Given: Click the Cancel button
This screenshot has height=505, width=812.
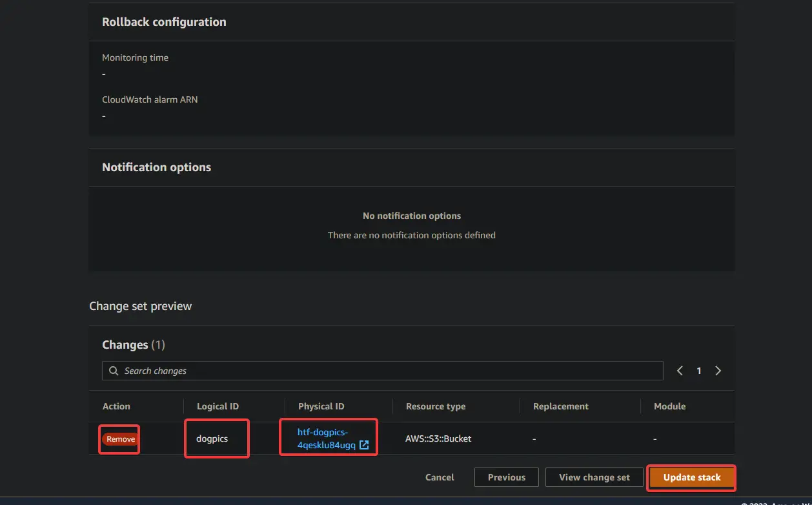Looking at the screenshot, I should [x=440, y=477].
